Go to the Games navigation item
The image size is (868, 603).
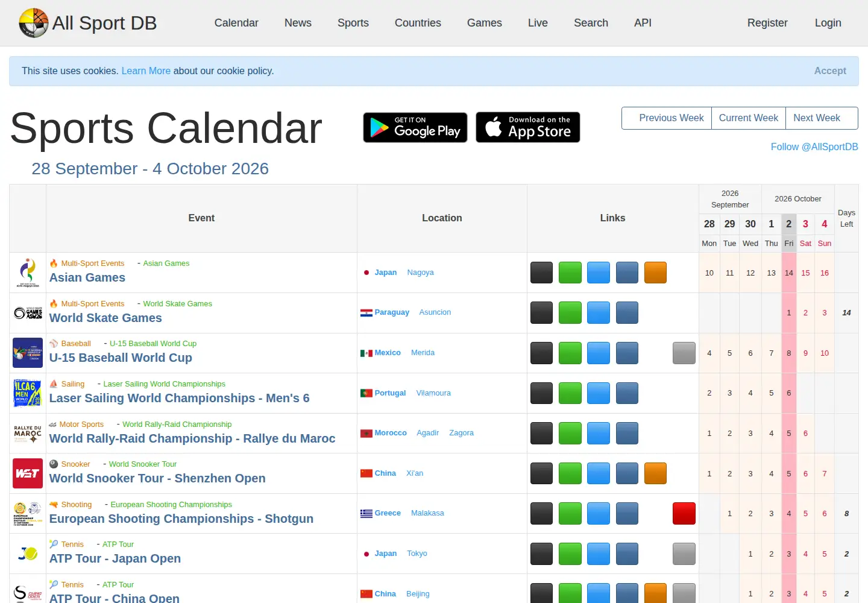pos(485,23)
